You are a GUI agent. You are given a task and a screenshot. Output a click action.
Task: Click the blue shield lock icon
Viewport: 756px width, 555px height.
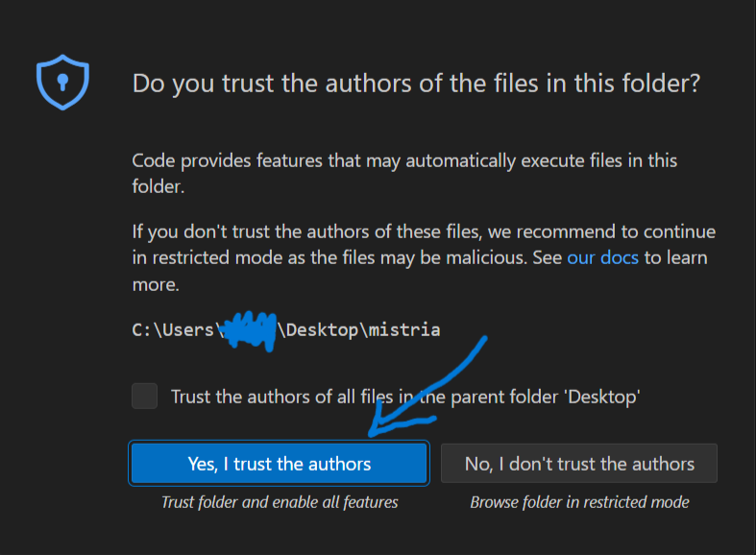point(62,82)
